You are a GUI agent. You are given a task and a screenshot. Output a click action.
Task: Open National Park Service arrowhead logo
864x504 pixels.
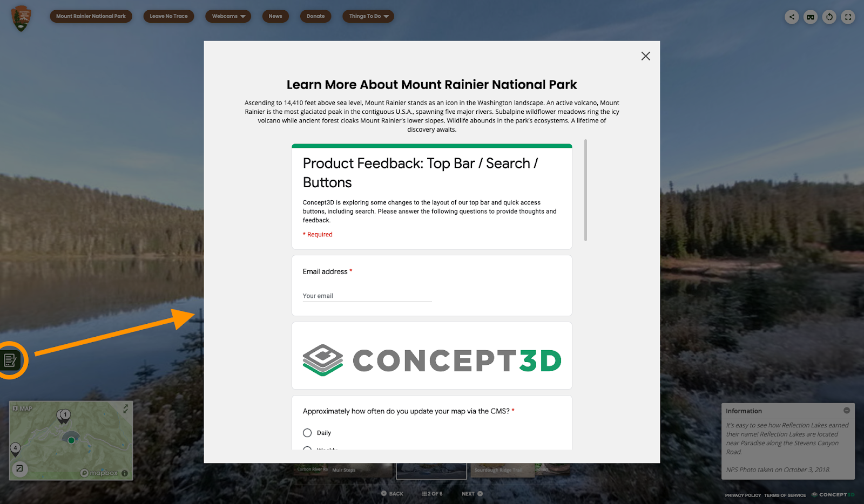(21, 18)
